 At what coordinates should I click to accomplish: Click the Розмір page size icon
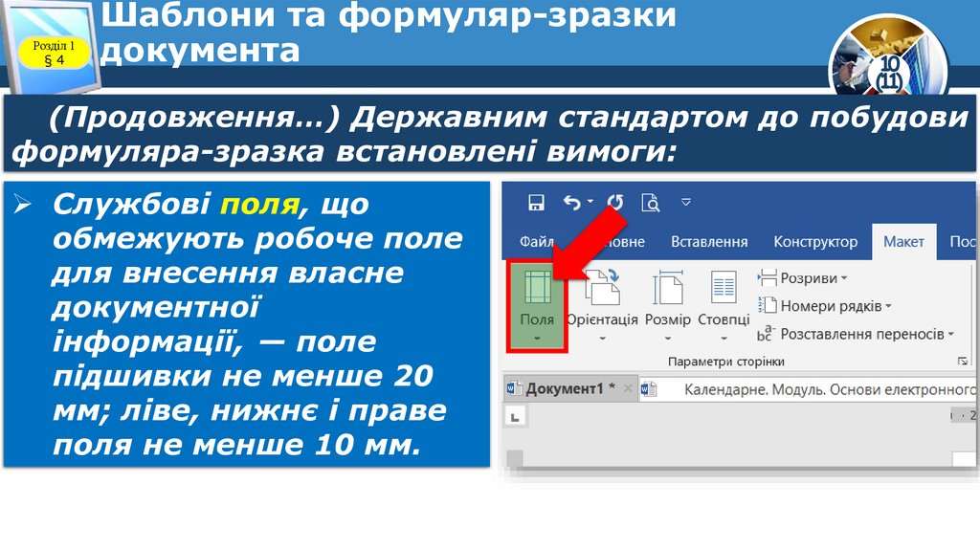[x=667, y=287]
